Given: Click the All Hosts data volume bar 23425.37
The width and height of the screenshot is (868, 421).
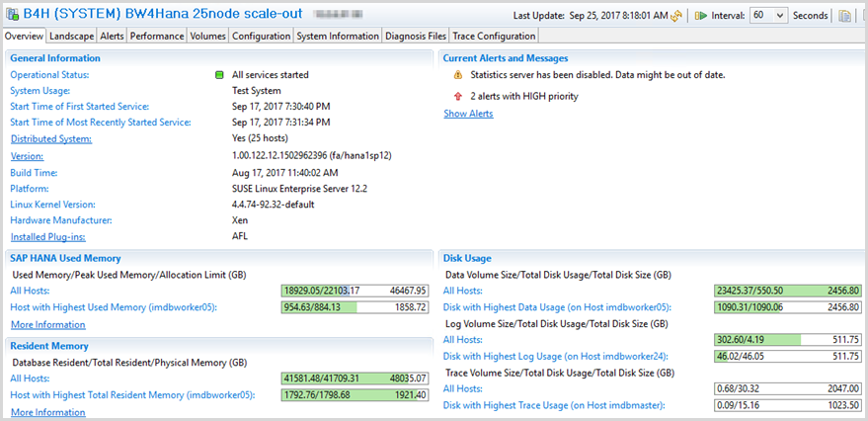Looking at the screenshot, I should tap(788, 291).
